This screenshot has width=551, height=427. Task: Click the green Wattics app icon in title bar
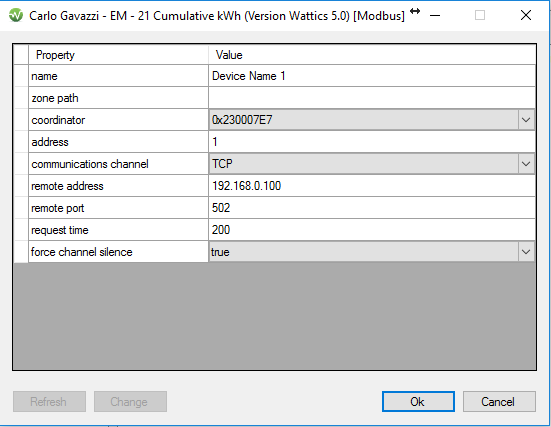(x=16, y=15)
